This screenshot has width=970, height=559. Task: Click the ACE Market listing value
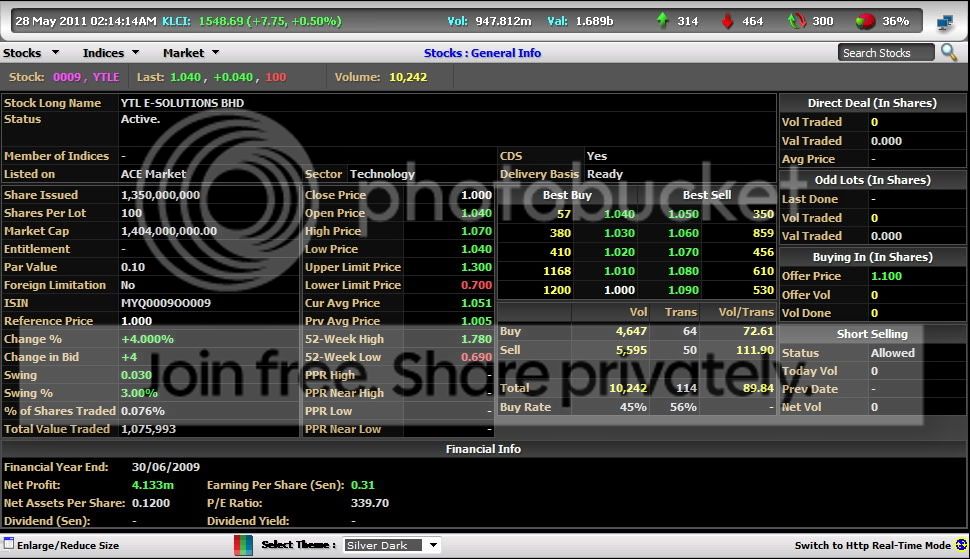click(x=153, y=174)
